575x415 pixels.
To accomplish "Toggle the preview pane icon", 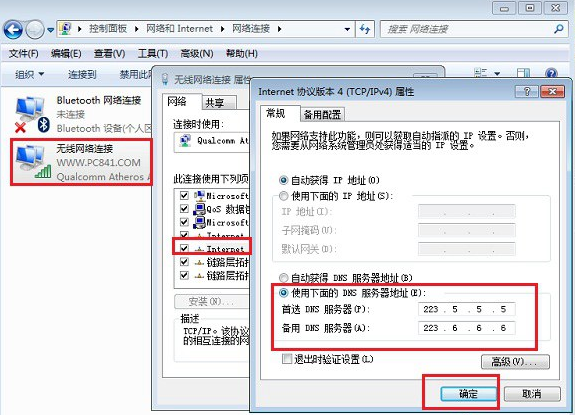I will point(523,74).
